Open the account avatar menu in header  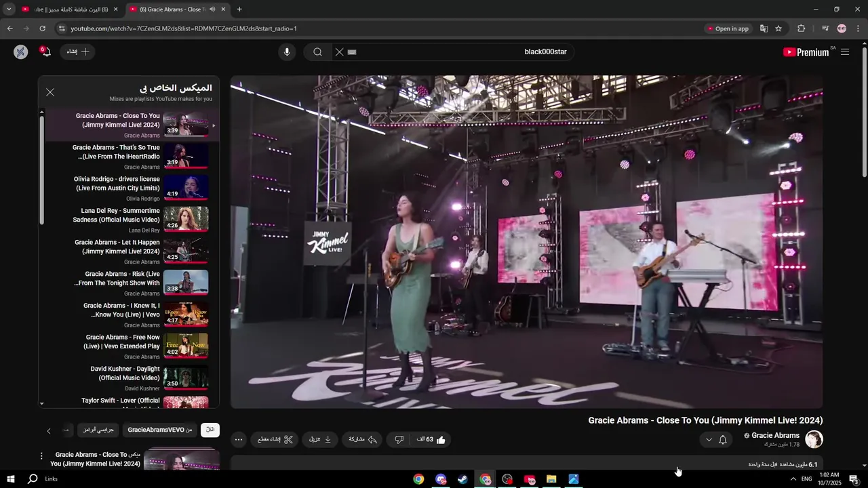(x=20, y=52)
